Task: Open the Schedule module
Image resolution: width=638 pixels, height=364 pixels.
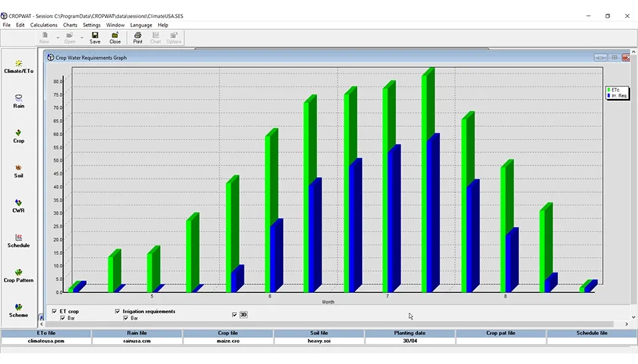Action: tap(19, 240)
